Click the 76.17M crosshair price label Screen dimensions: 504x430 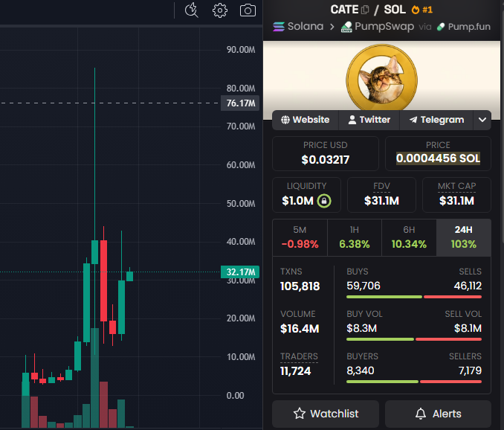point(240,103)
